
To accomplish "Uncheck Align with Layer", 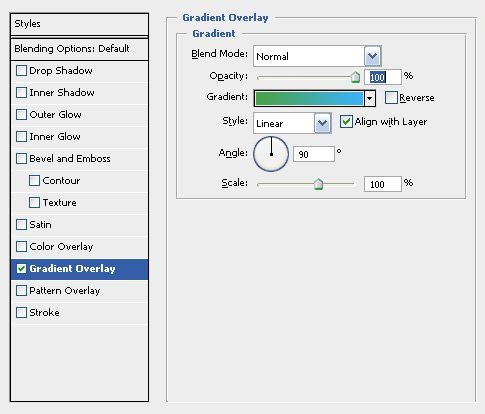I will (346, 122).
